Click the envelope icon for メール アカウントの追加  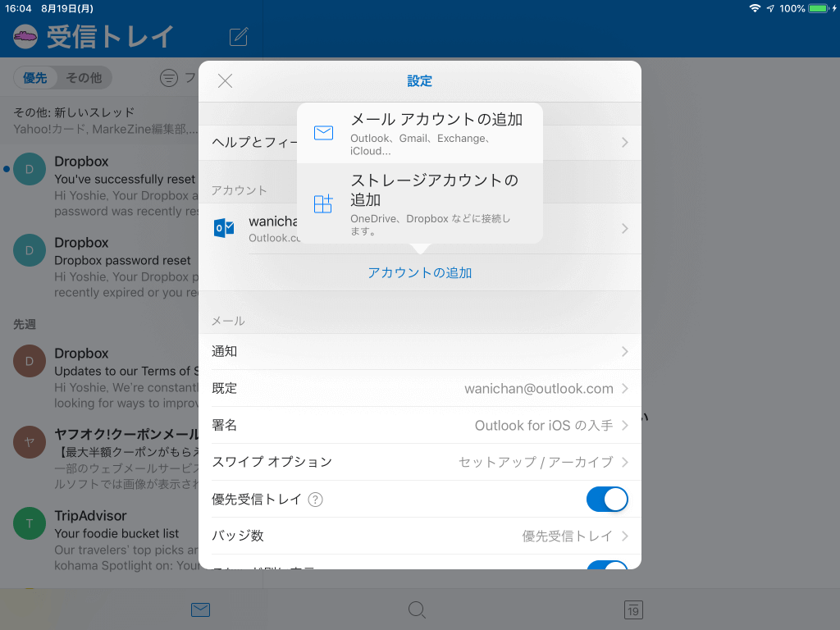323,133
